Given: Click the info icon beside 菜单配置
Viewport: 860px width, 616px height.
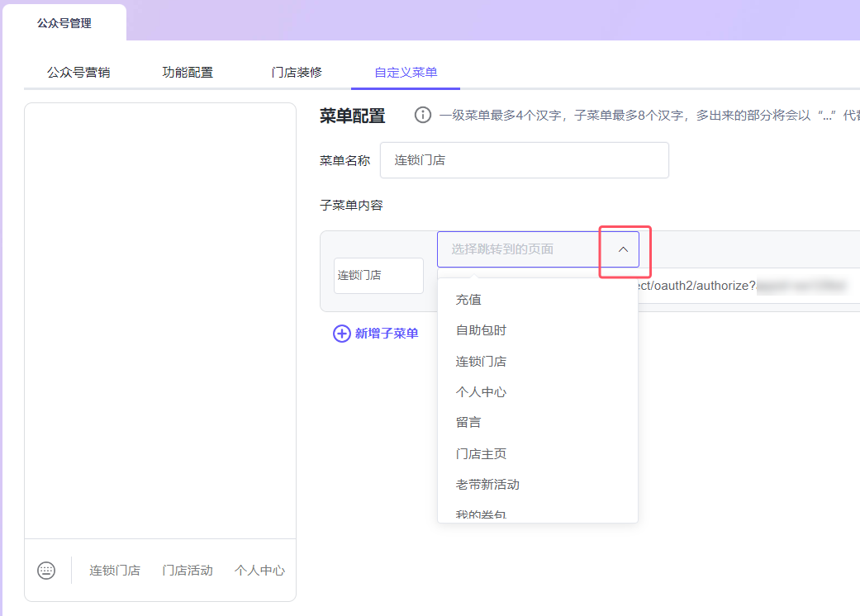Looking at the screenshot, I should (x=423, y=116).
